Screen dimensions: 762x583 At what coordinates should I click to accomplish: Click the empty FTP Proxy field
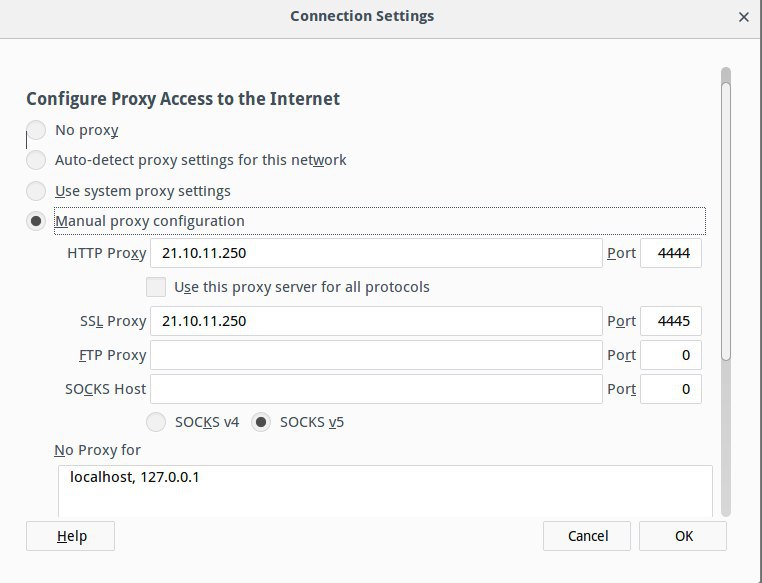[376, 355]
